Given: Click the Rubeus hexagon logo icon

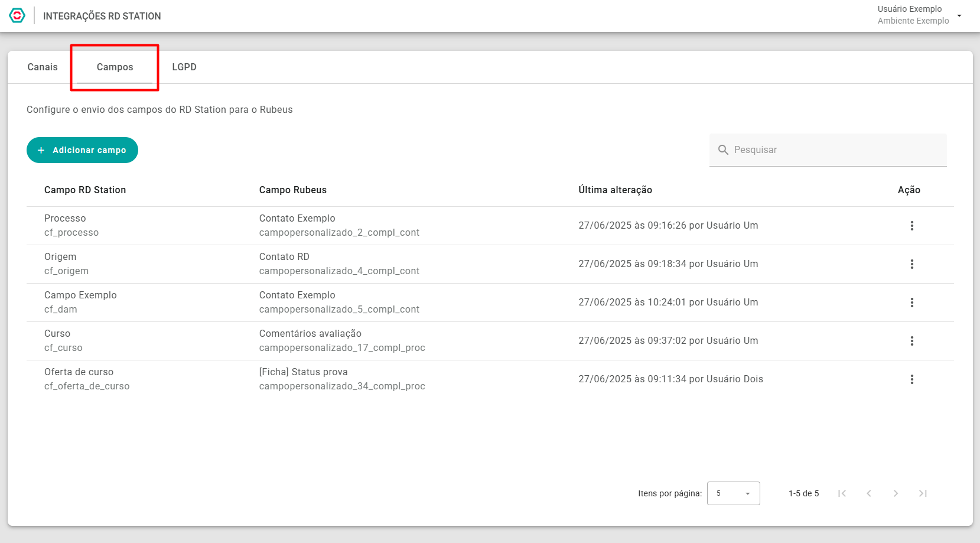Looking at the screenshot, I should [x=17, y=16].
